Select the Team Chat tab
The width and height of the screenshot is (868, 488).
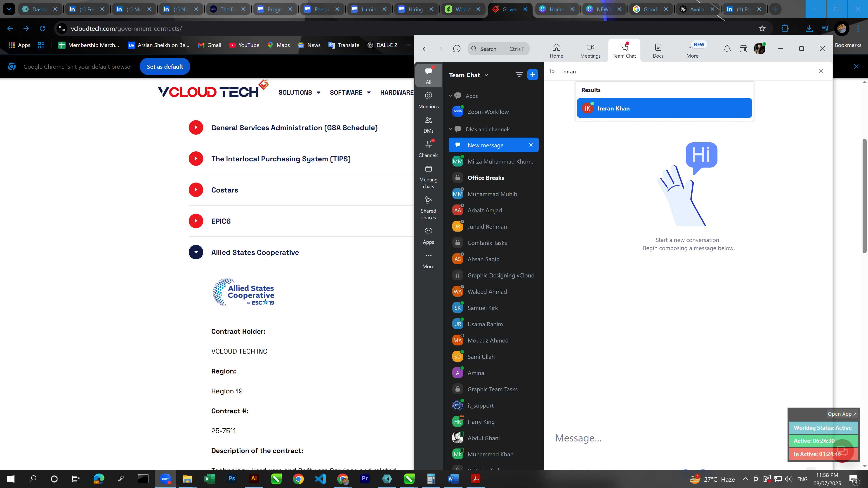tap(624, 51)
